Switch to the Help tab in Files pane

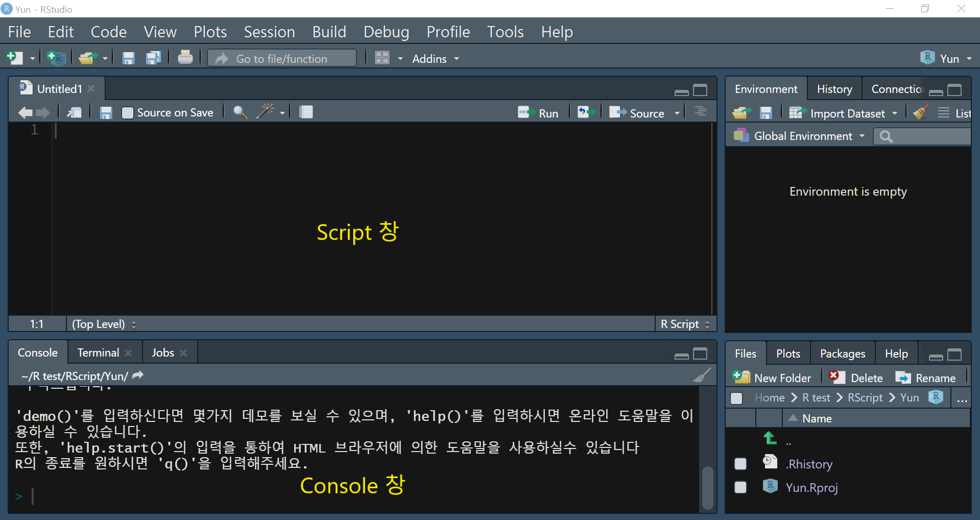896,353
